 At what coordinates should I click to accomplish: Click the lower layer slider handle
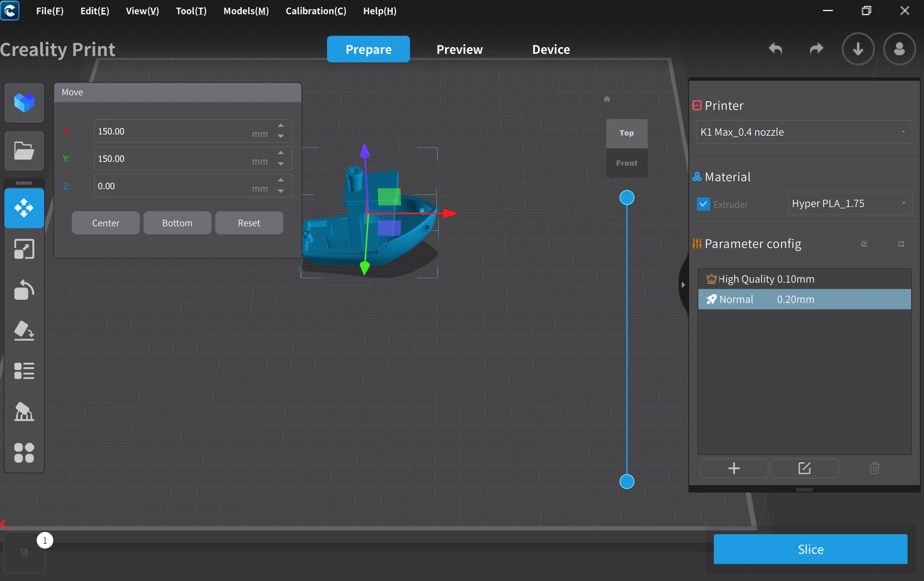(626, 481)
